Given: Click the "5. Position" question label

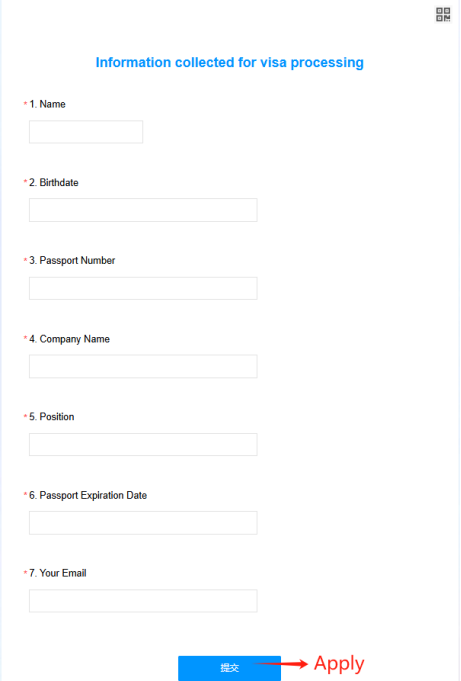Looking at the screenshot, I should coord(52,417).
